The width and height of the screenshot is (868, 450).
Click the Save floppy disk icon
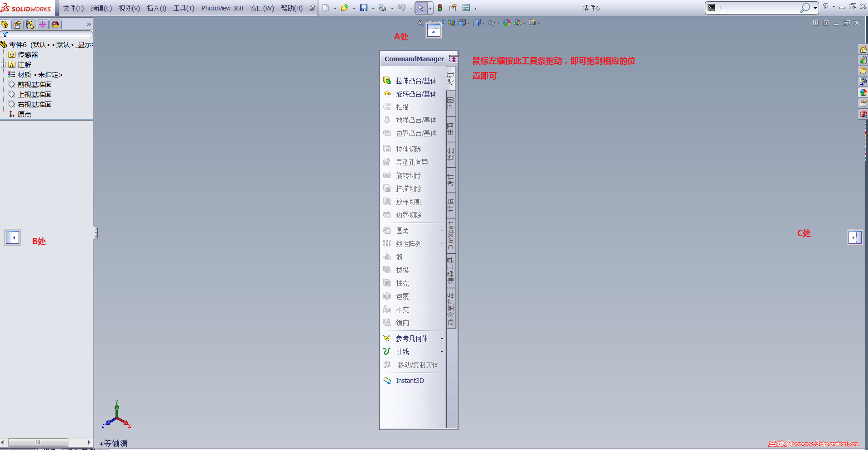(x=364, y=8)
